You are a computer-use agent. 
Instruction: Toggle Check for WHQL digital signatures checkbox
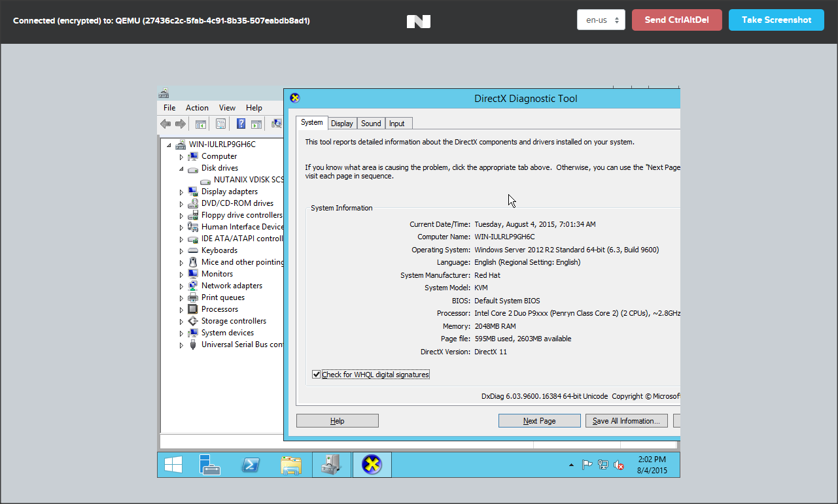[x=317, y=375]
